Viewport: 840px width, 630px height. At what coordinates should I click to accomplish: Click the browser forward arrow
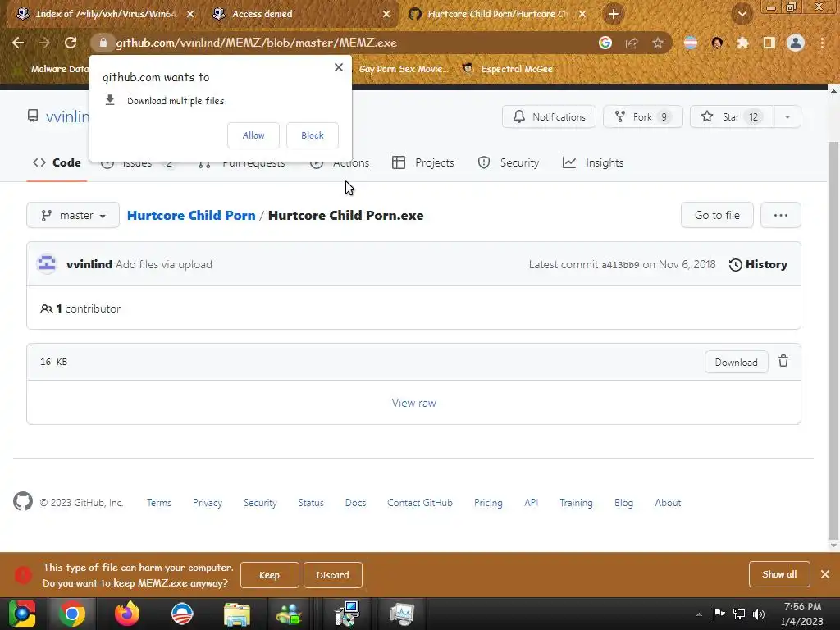[44, 43]
